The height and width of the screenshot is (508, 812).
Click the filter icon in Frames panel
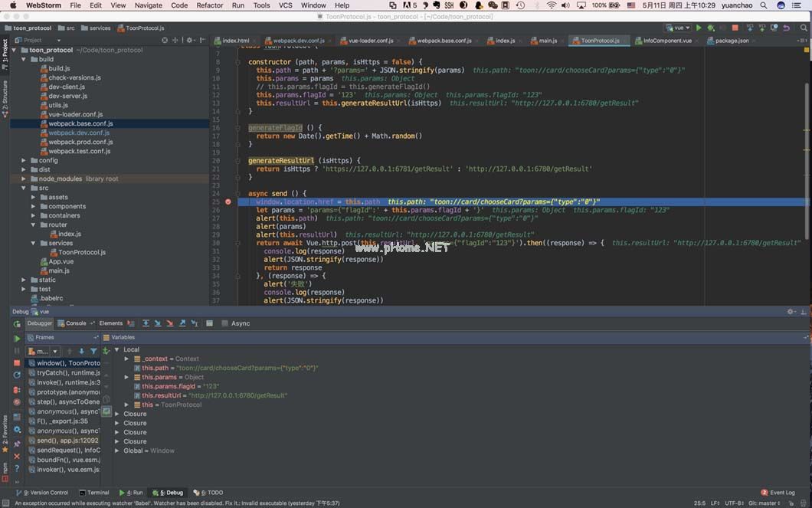point(93,351)
